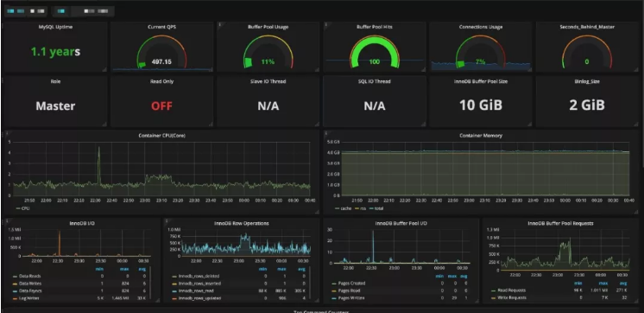
Task: Show the Container CPU(Core) panel info icon
Action: coord(7,134)
